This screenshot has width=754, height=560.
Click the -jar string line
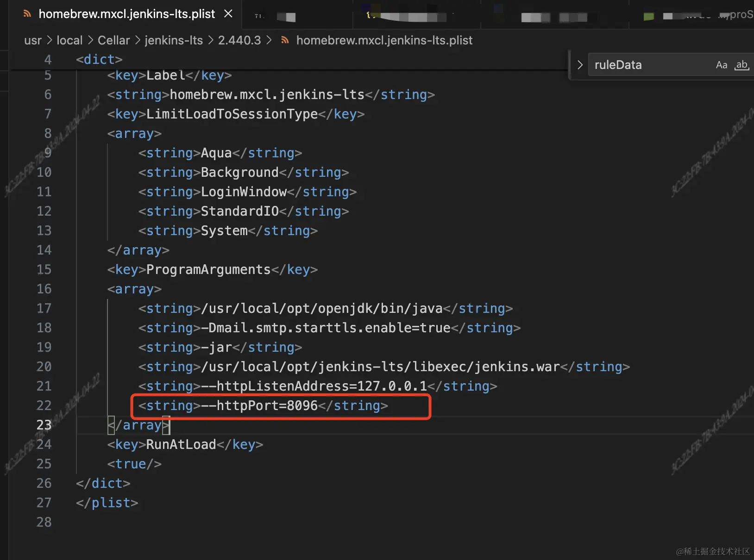coord(220,347)
